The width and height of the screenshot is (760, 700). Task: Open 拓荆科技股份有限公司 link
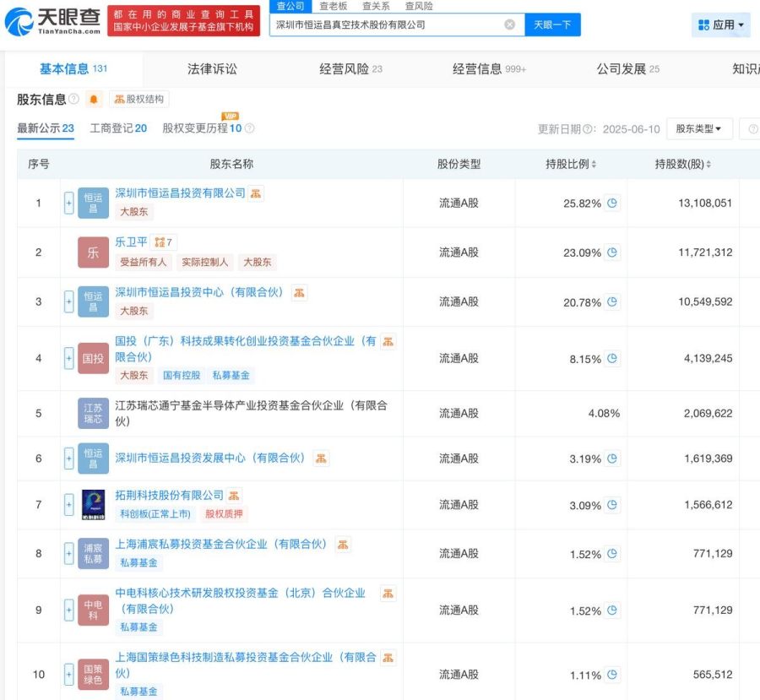coord(169,496)
